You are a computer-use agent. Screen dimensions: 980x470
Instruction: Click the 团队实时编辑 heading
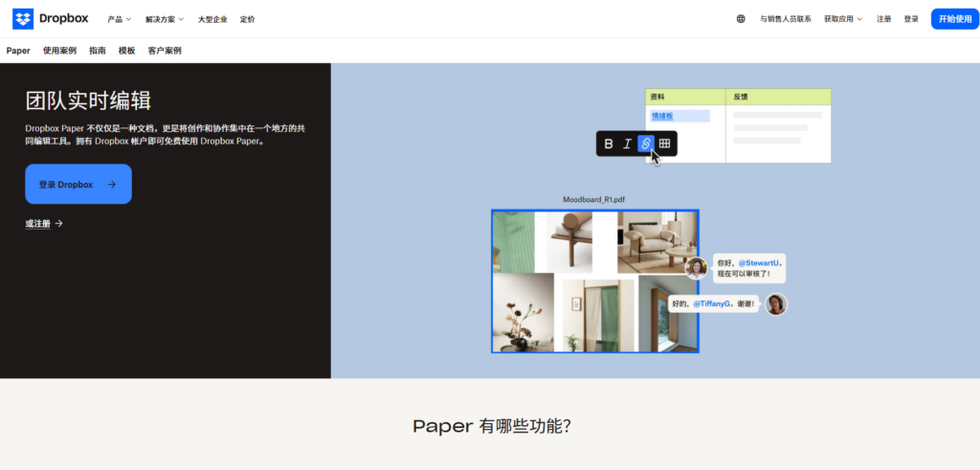88,101
